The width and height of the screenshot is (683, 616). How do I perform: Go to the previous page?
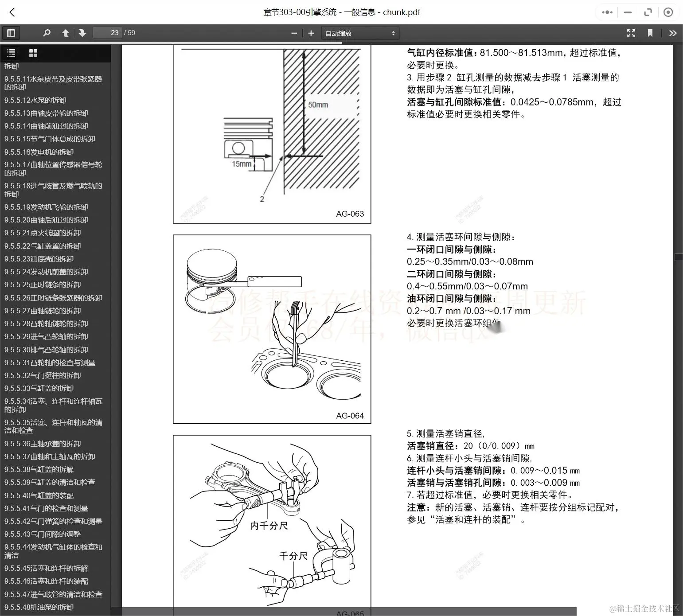[65, 33]
